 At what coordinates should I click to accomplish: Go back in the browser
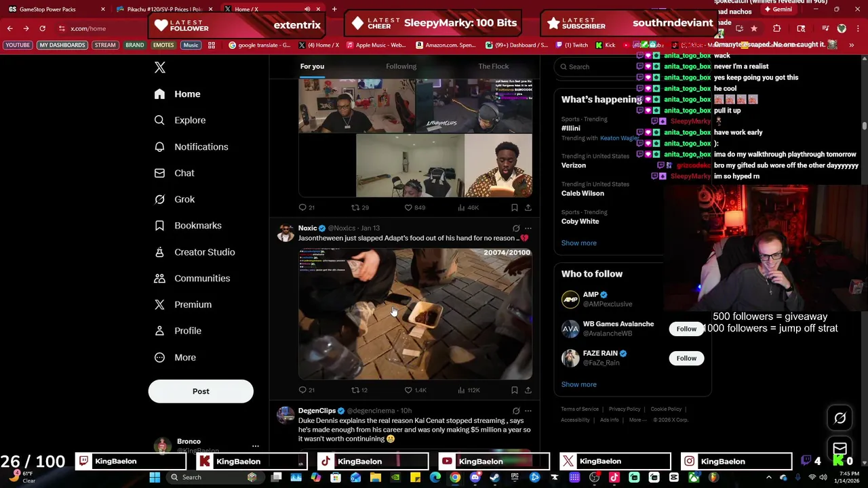tap(9, 28)
